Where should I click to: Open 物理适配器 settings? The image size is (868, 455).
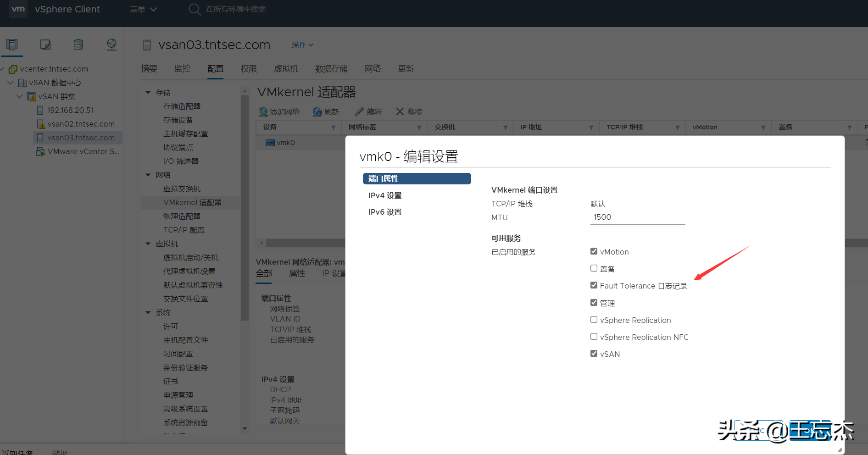click(182, 216)
